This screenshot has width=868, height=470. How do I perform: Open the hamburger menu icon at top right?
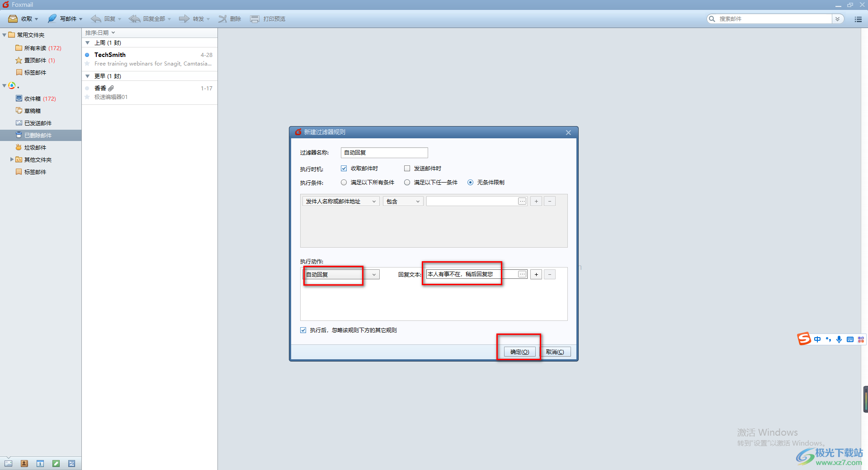[858, 19]
